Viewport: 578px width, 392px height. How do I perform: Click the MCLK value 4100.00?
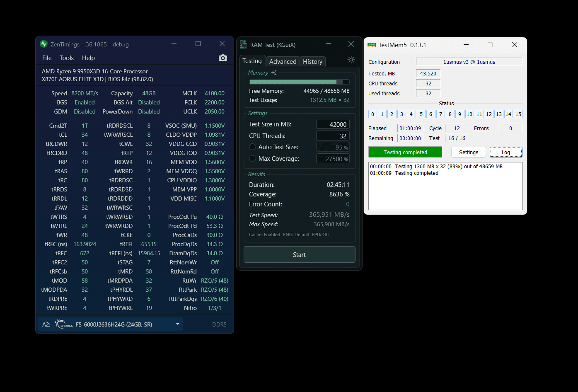click(x=215, y=93)
